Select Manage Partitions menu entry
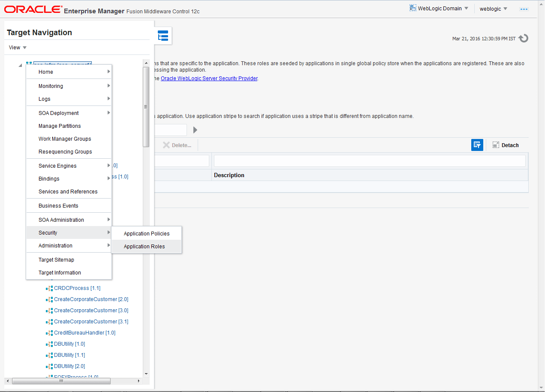Viewport: 545px width, 392px height. 69,126
